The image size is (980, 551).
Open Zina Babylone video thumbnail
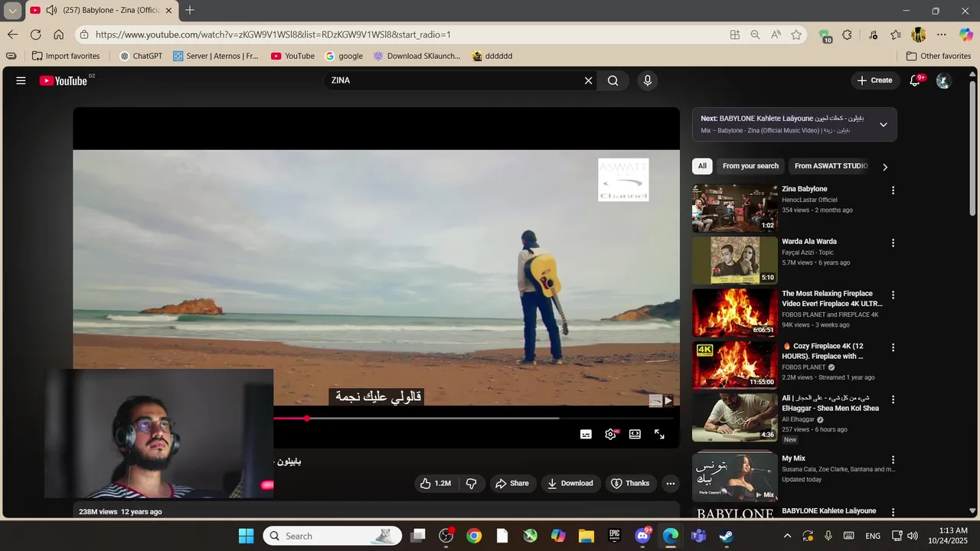tap(735, 208)
